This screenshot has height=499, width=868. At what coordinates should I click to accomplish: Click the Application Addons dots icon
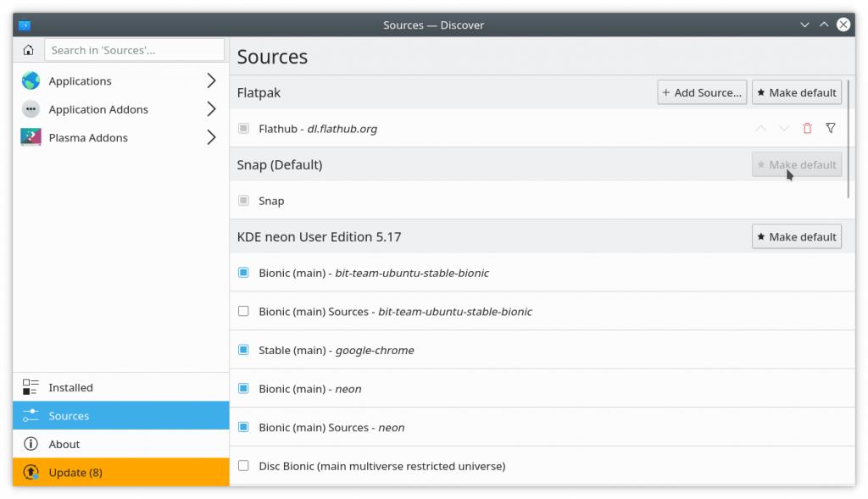31,109
